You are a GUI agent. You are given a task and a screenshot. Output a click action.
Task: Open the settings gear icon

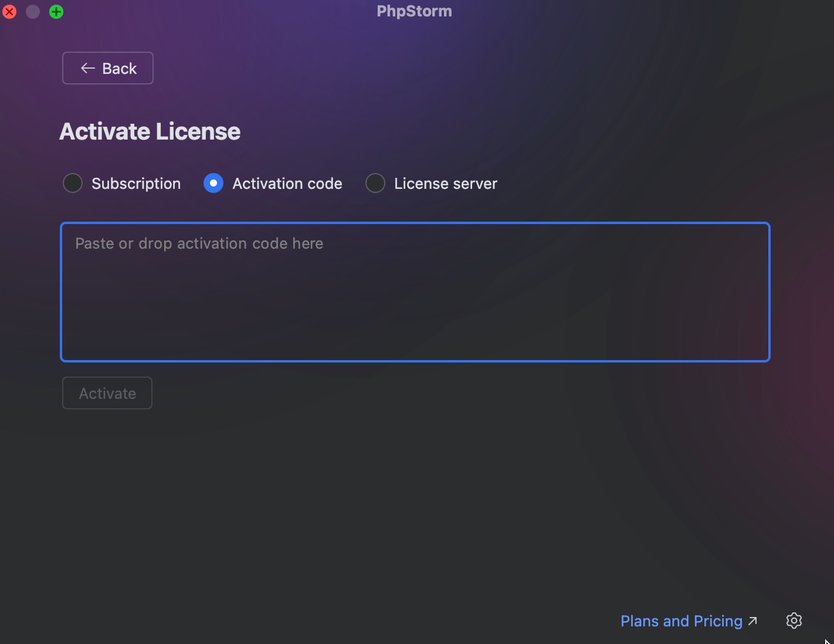pos(794,621)
